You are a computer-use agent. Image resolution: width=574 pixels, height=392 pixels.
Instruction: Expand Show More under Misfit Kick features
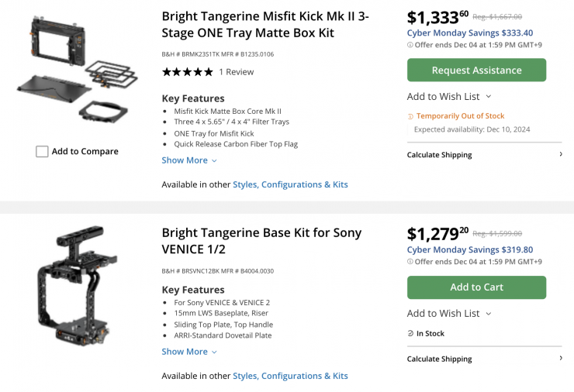189,160
